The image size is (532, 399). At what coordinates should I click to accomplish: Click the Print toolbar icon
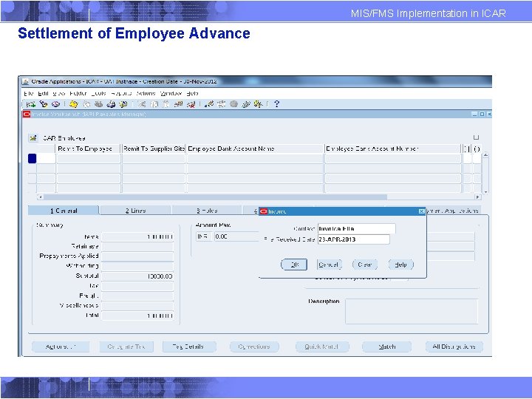click(x=111, y=104)
